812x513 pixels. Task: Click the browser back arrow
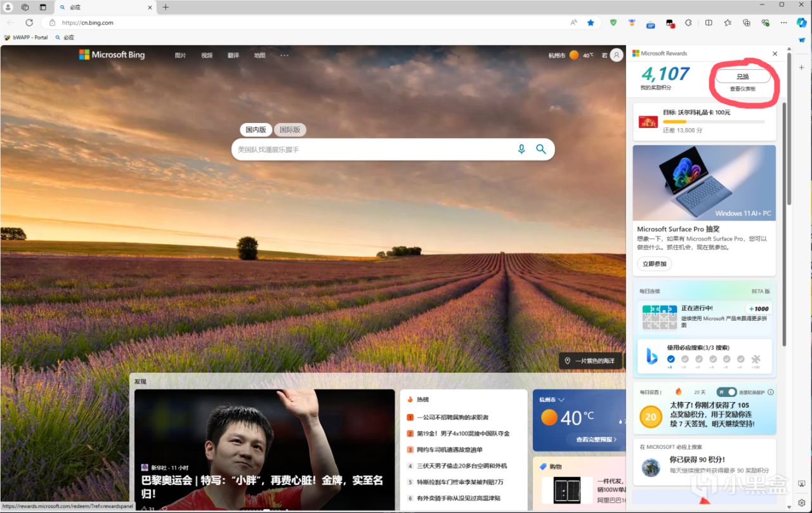(11, 22)
